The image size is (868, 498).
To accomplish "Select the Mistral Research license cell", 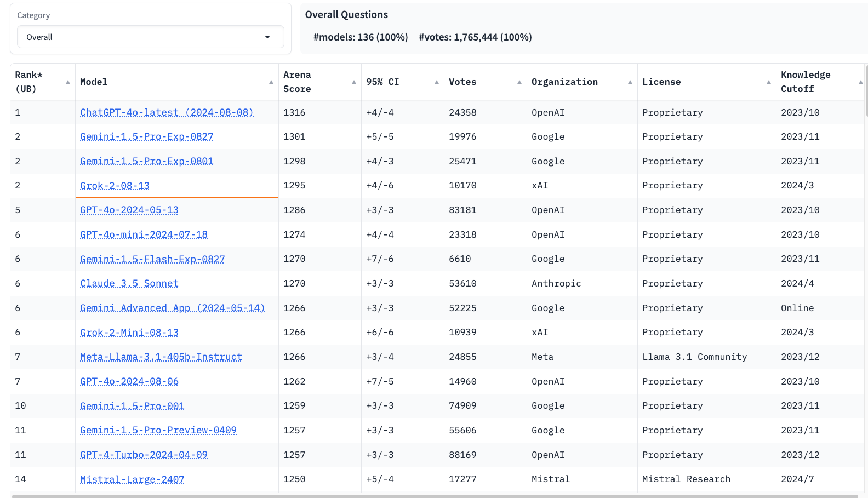I will [x=707, y=479].
